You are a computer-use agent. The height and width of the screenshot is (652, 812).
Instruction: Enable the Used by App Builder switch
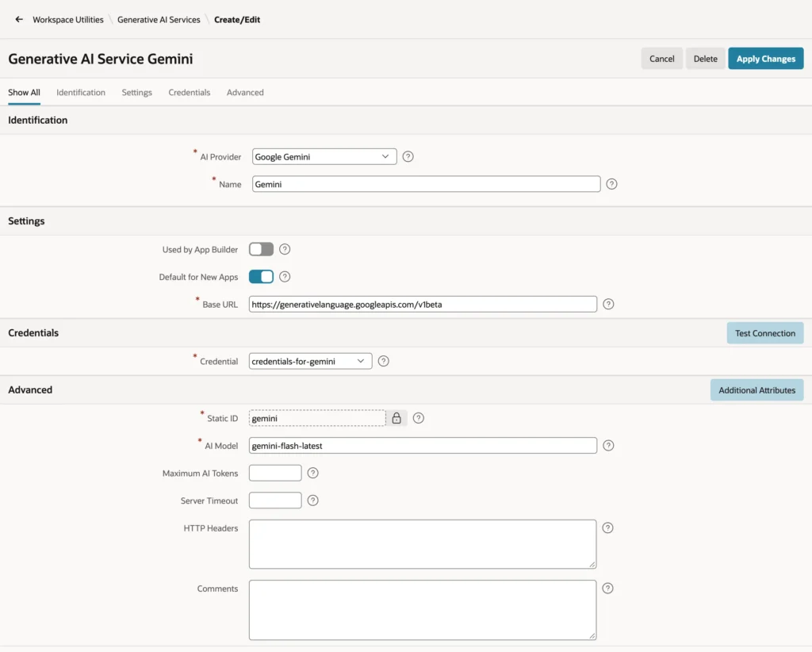(261, 249)
